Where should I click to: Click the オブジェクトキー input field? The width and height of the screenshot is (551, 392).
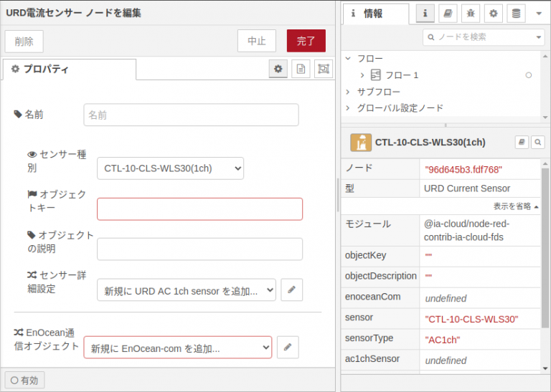pos(199,209)
